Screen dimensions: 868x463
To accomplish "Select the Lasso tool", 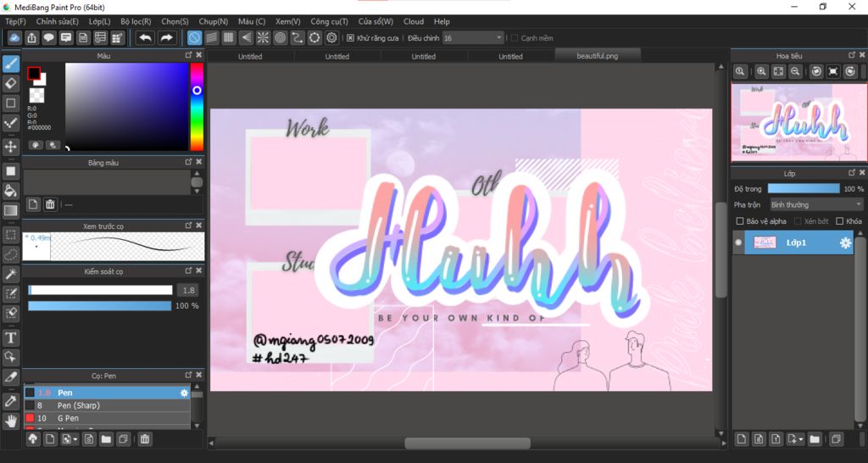I will (10, 254).
